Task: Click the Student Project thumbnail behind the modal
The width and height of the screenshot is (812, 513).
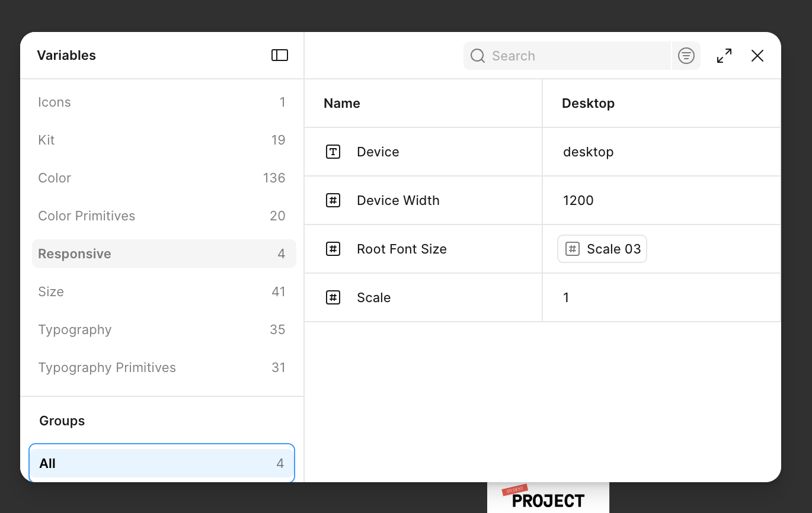Action: [548, 498]
